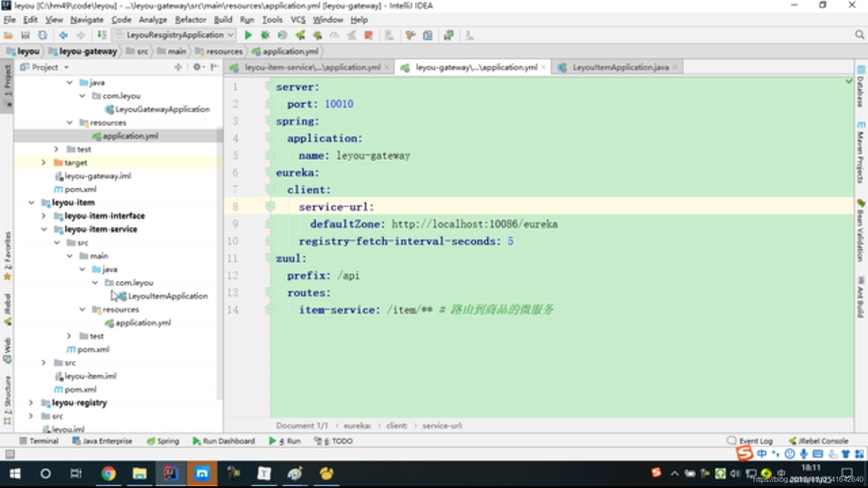
Task: Select LeyouGatewayApplication in project tree
Action: tap(157, 109)
